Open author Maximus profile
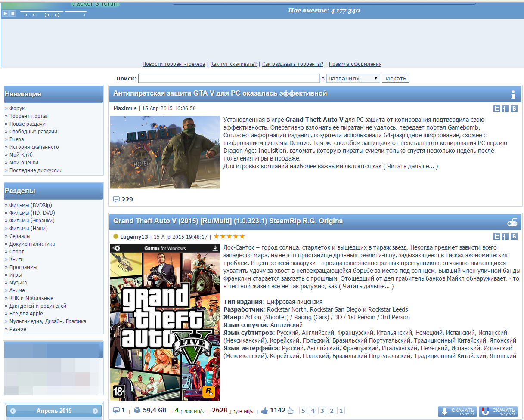524x420 pixels. point(125,108)
